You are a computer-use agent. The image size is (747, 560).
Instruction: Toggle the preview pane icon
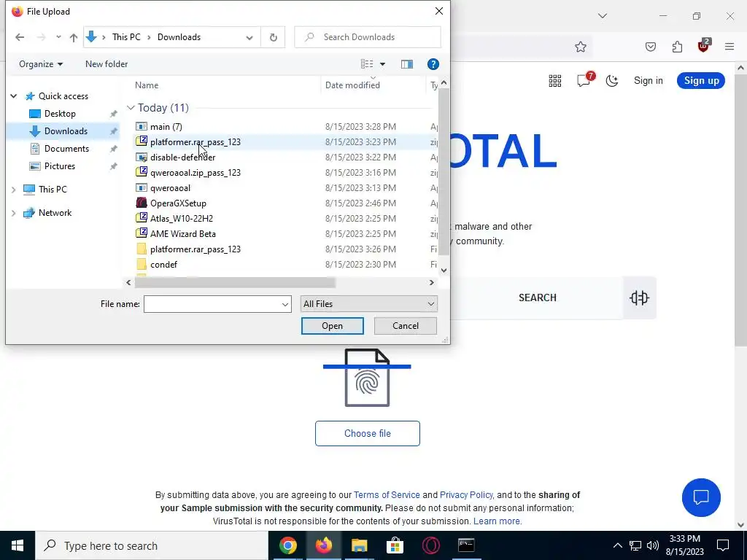(407, 64)
